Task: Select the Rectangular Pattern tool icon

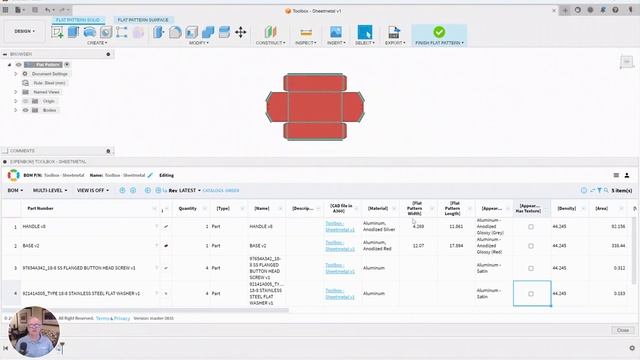Action: (x=122, y=32)
